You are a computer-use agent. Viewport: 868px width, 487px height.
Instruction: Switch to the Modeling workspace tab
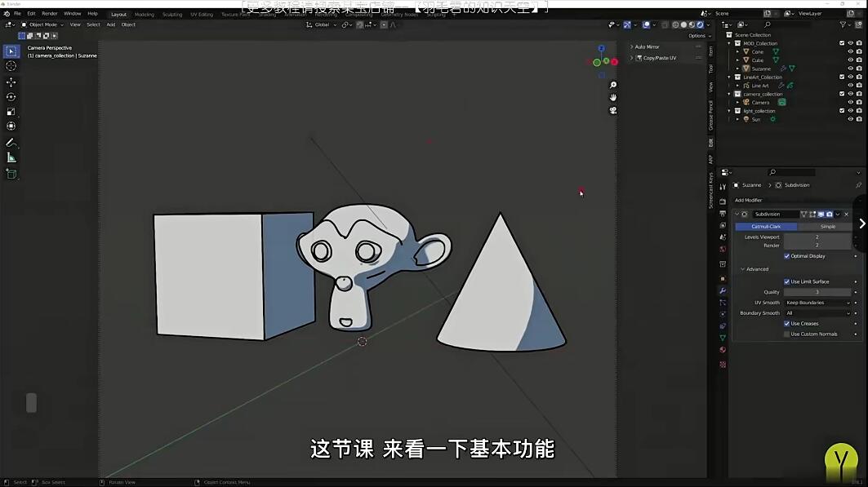[x=144, y=14]
